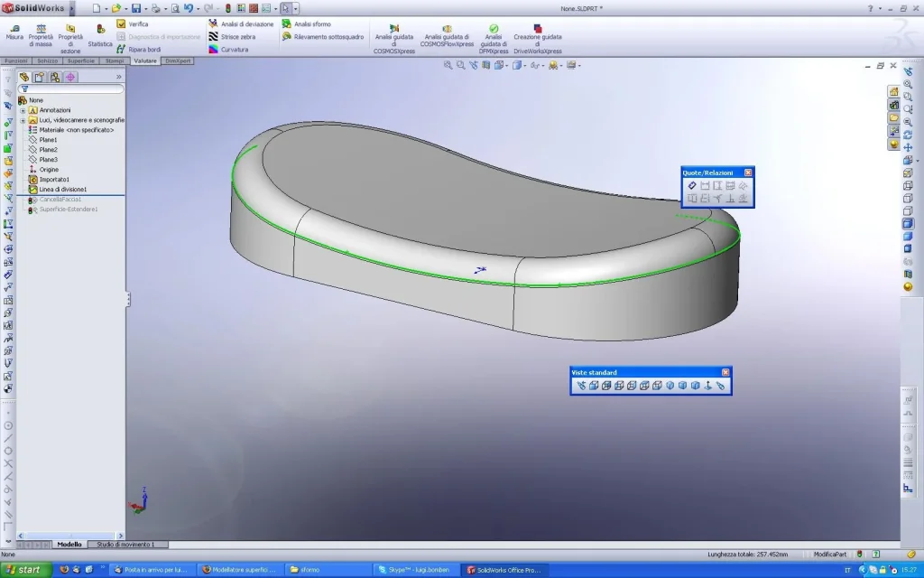Open Rilevamento sottosquadro tool

click(x=323, y=36)
